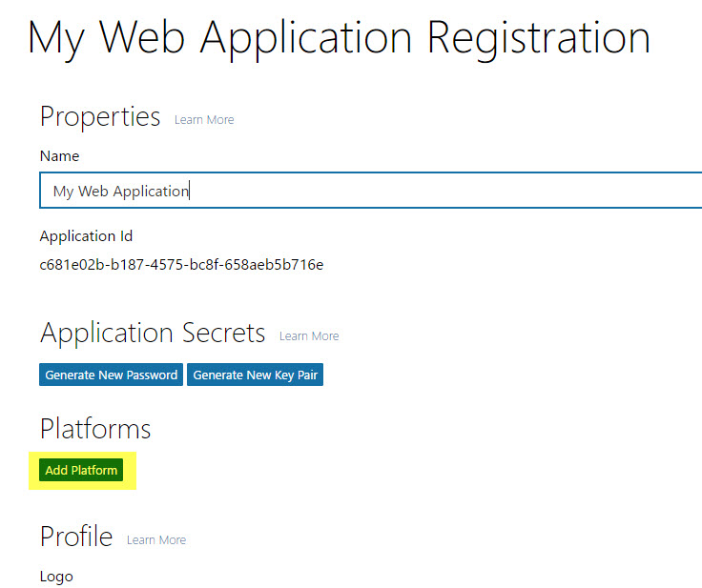This screenshot has height=588, width=702.
Task: Click the Application Id GUID value
Action: [x=181, y=265]
